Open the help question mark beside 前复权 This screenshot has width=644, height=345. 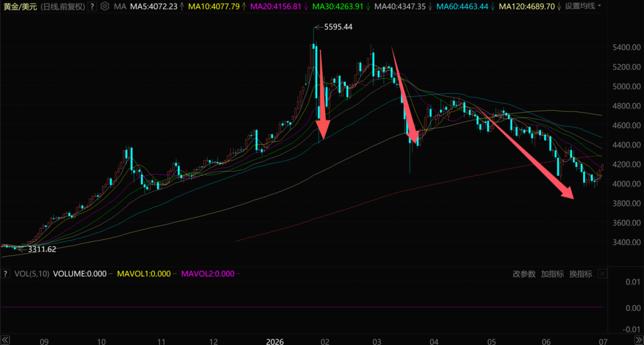pos(92,6)
